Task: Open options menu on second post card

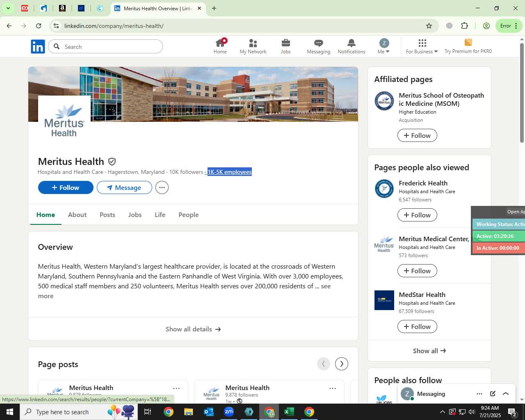Action: click(333, 388)
